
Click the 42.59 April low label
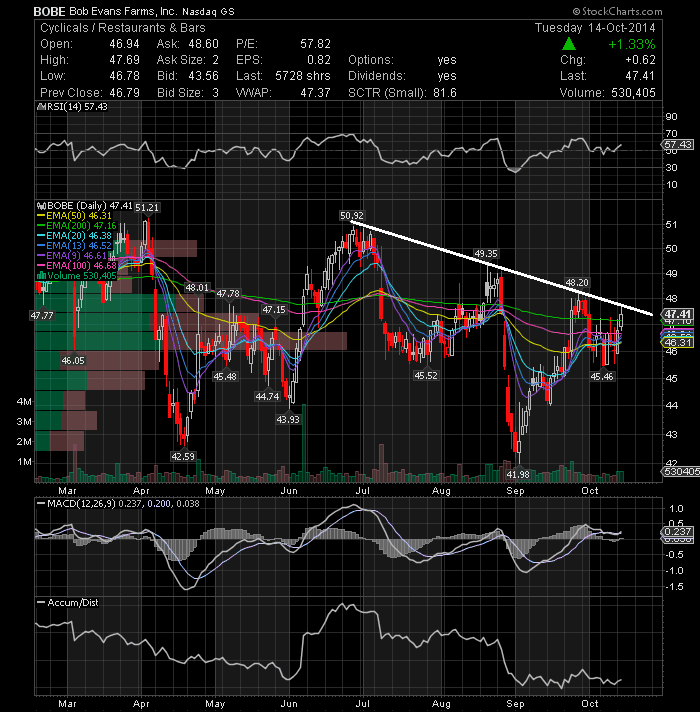(182, 456)
